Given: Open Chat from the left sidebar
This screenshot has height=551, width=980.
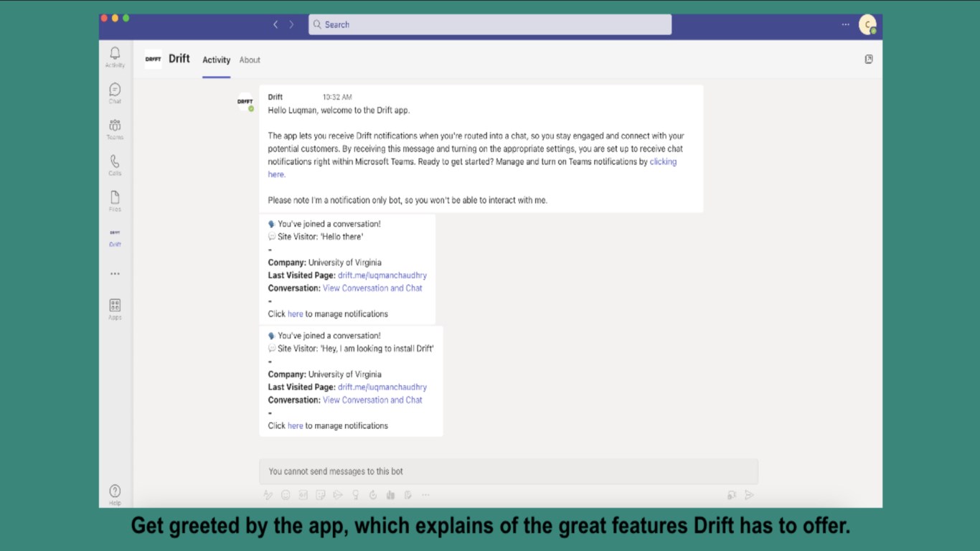Looking at the screenshot, I should [115, 93].
